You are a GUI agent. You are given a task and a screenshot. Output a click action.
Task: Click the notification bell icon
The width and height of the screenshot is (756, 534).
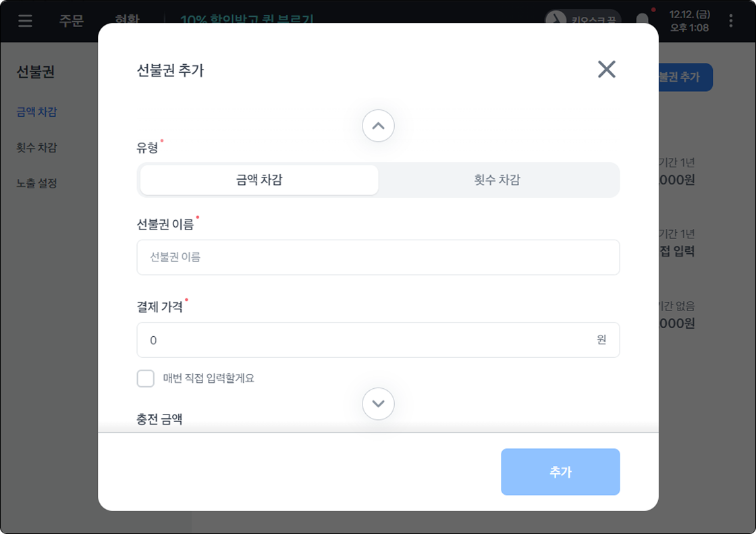pyautogui.click(x=643, y=20)
